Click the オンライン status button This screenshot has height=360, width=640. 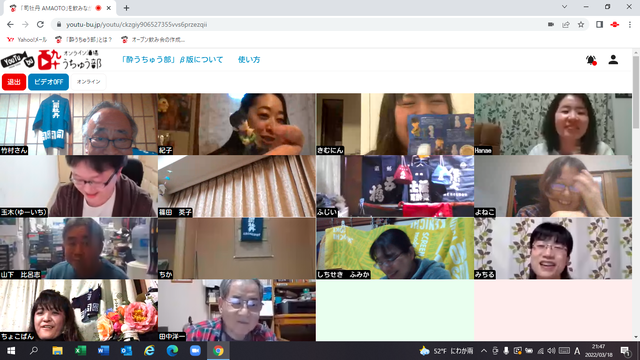(89, 82)
